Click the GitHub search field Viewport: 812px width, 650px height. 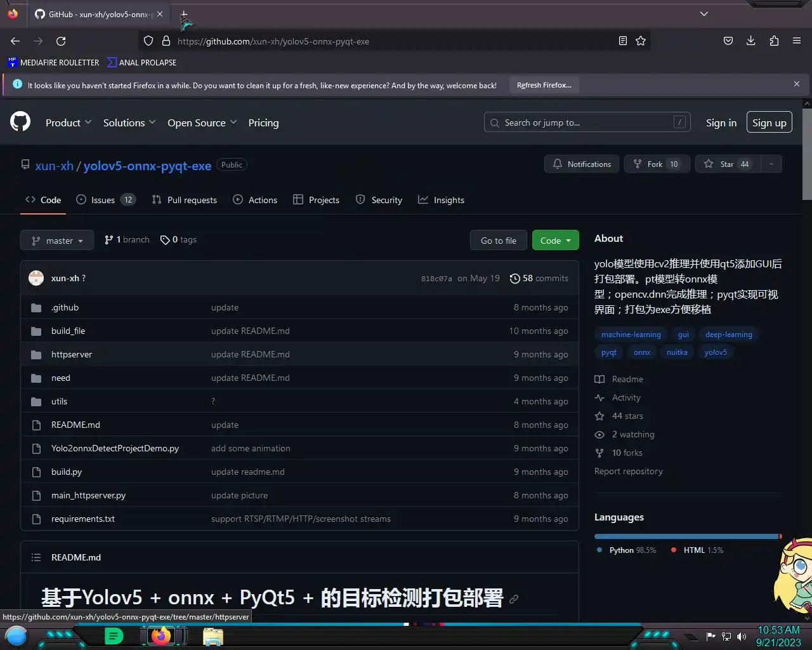point(587,123)
